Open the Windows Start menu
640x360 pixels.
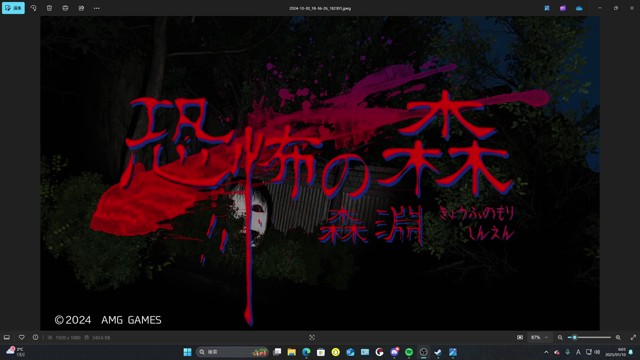tap(187, 352)
